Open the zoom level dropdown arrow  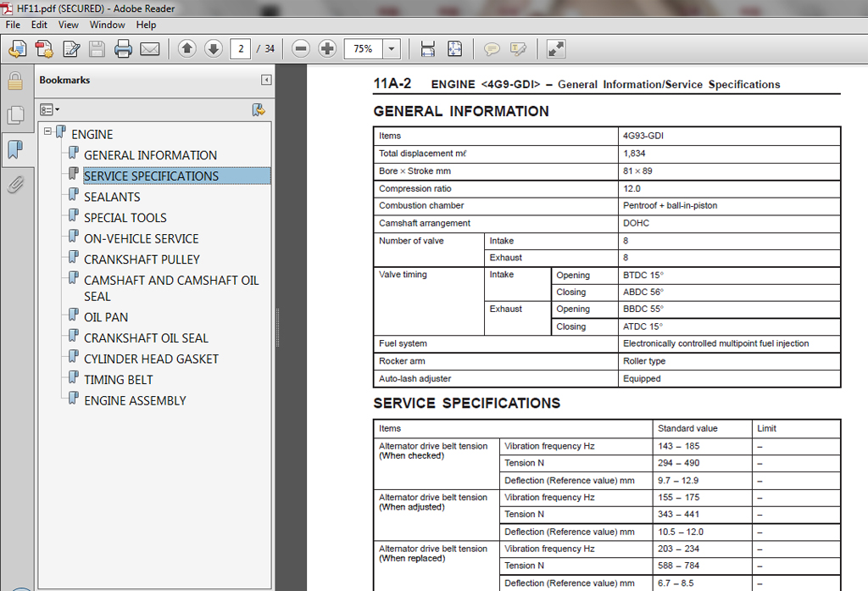[x=392, y=48]
